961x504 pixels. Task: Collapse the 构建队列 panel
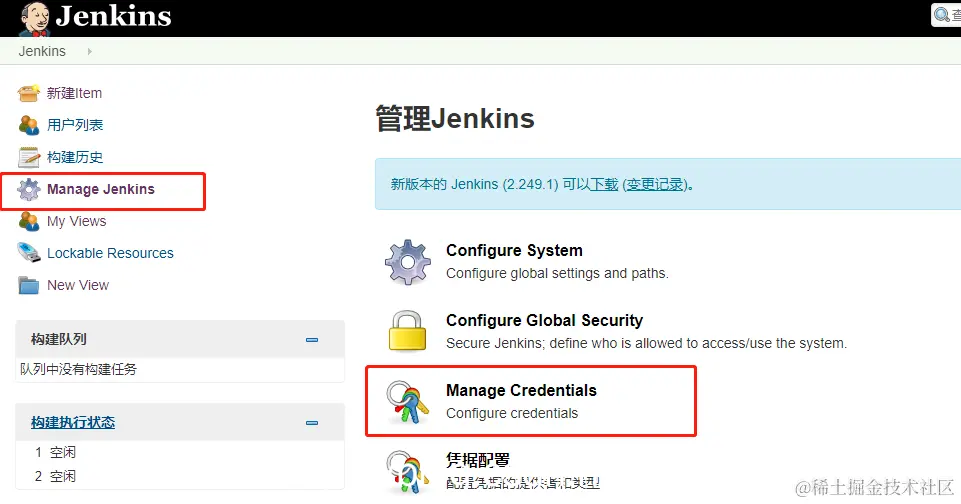click(312, 340)
